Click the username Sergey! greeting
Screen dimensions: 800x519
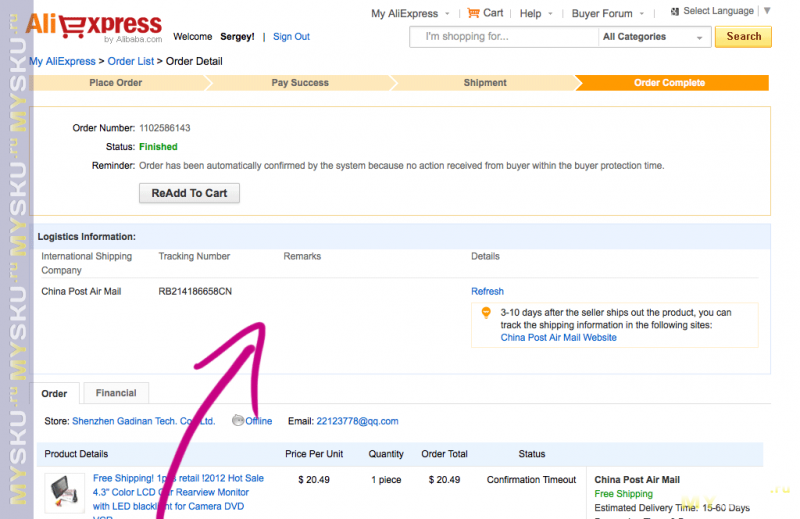[237, 37]
